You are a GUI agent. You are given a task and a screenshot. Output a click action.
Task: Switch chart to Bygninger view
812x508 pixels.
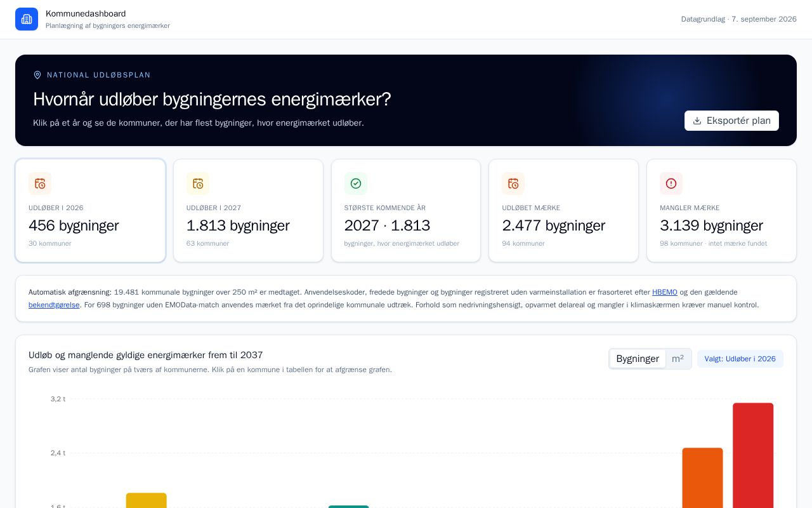click(638, 359)
